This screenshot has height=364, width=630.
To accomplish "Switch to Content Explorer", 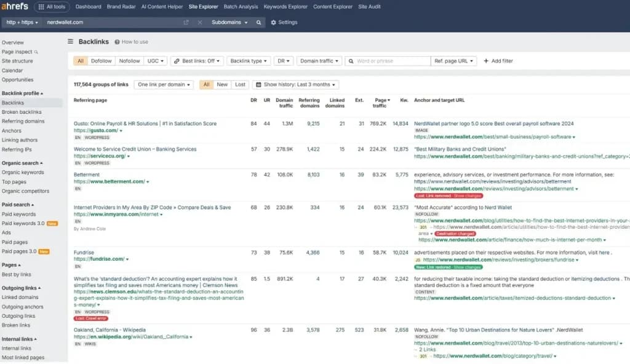I will click(x=333, y=7).
